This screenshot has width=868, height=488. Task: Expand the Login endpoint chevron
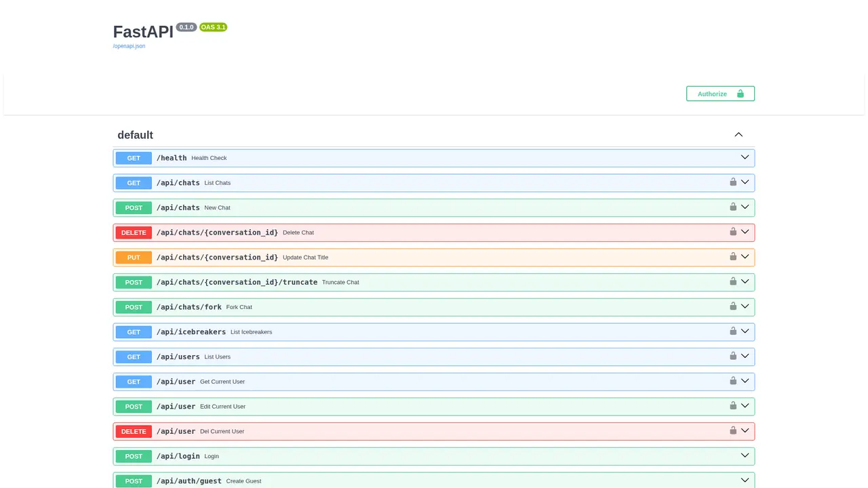(745, 455)
